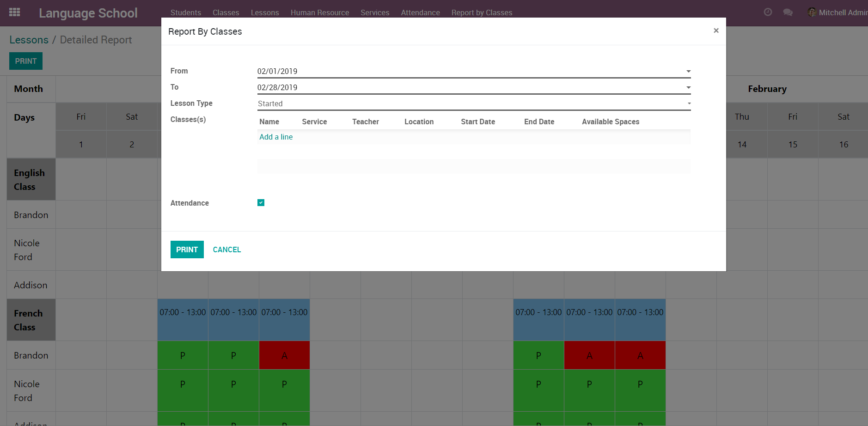This screenshot has width=868, height=426.
Task: Click the Add a line link
Action: pos(276,137)
